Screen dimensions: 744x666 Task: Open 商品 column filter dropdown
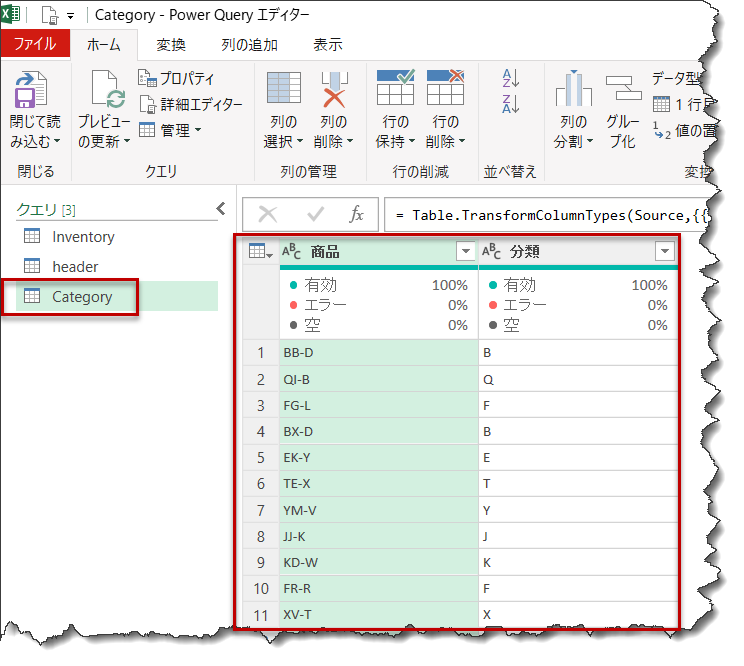pos(465,251)
